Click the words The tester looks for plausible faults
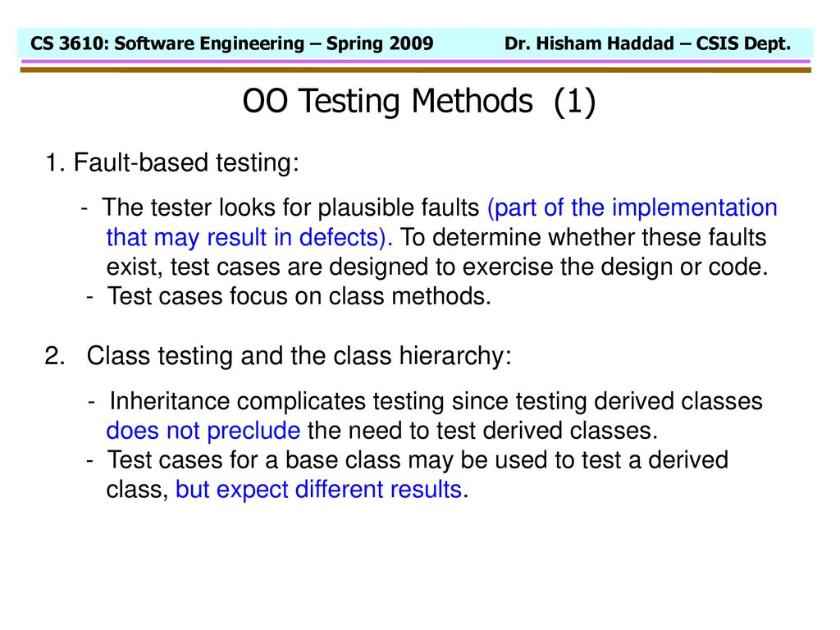Image resolution: width=840 pixels, height=630 pixels. click(x=290, y=208)
